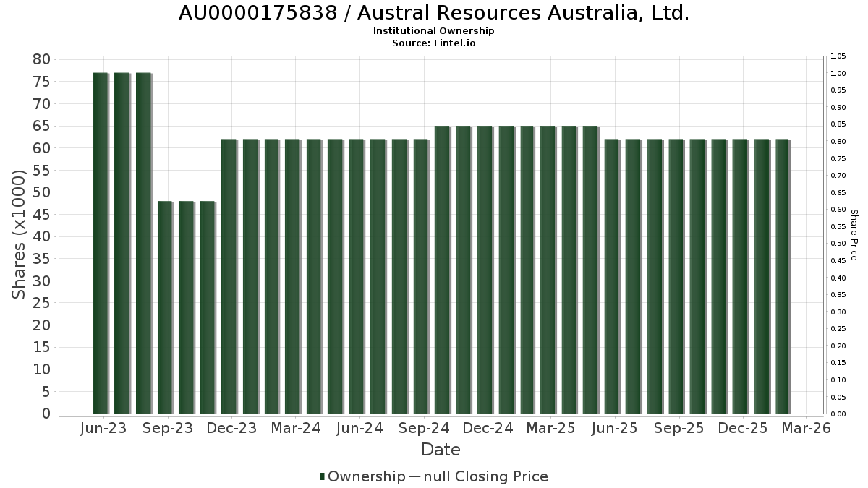Click the 1.05 tick on the share price axis
The height and width of the screenshot is (488, 868).
click(x=838, y=56)
